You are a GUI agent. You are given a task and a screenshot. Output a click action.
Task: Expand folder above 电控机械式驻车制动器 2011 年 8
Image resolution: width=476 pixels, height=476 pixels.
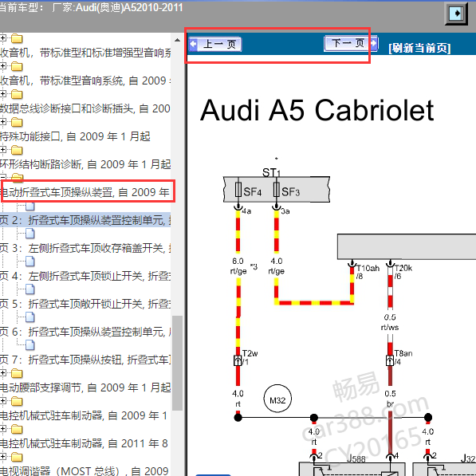(2, 429)
